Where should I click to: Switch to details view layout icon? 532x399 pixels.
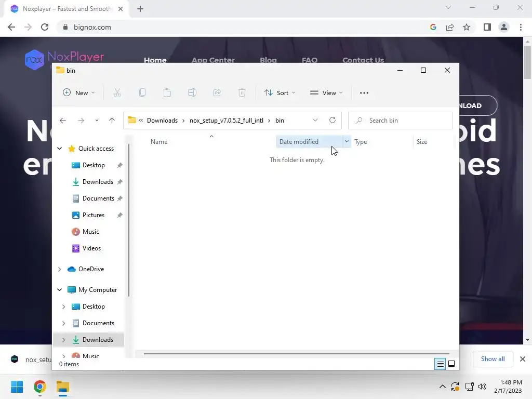440,364
